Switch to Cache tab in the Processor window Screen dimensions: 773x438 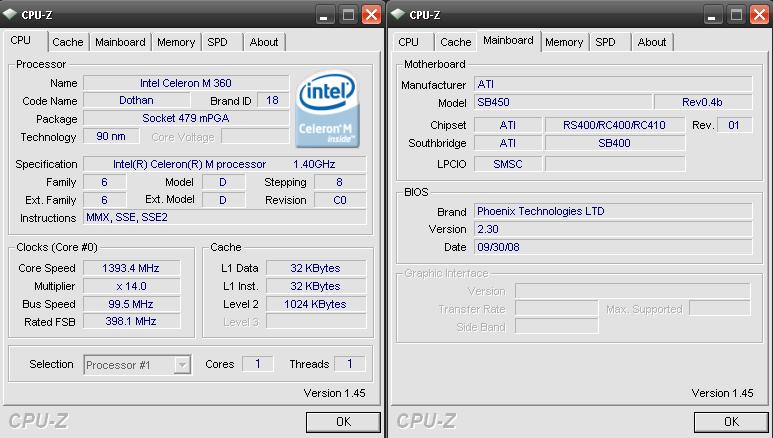coord(68,42)
